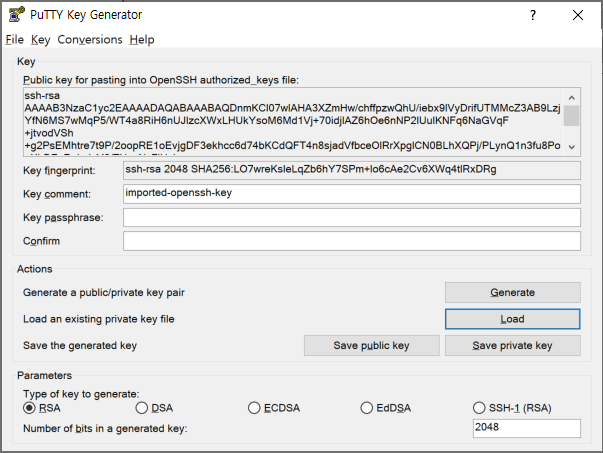Open the Help menu
The height and width of the screenshot is (453, 603).
coord(142,39)
